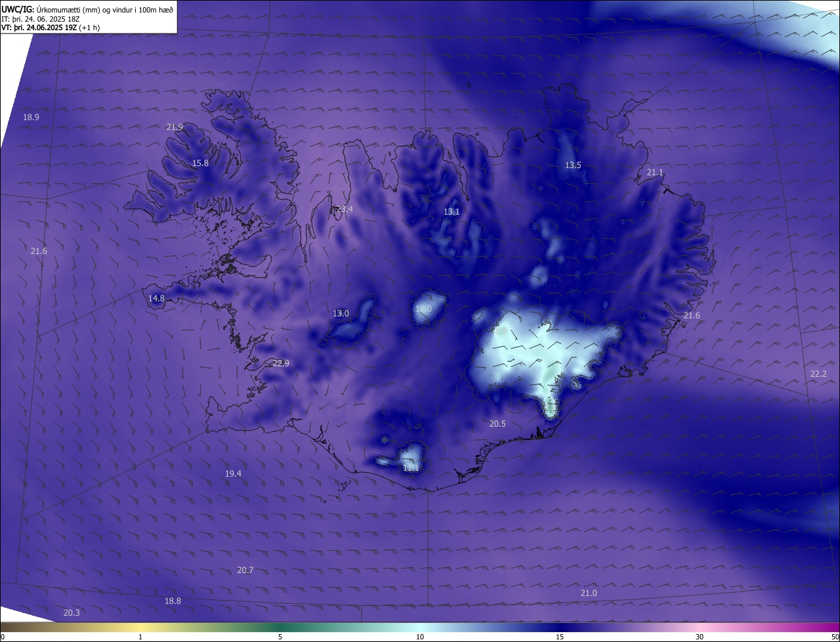
Task: Click the map title 'UWC/IG: Úrkomumætti (mm)' line
Action: pyautogui.click(x=88, y=9)
